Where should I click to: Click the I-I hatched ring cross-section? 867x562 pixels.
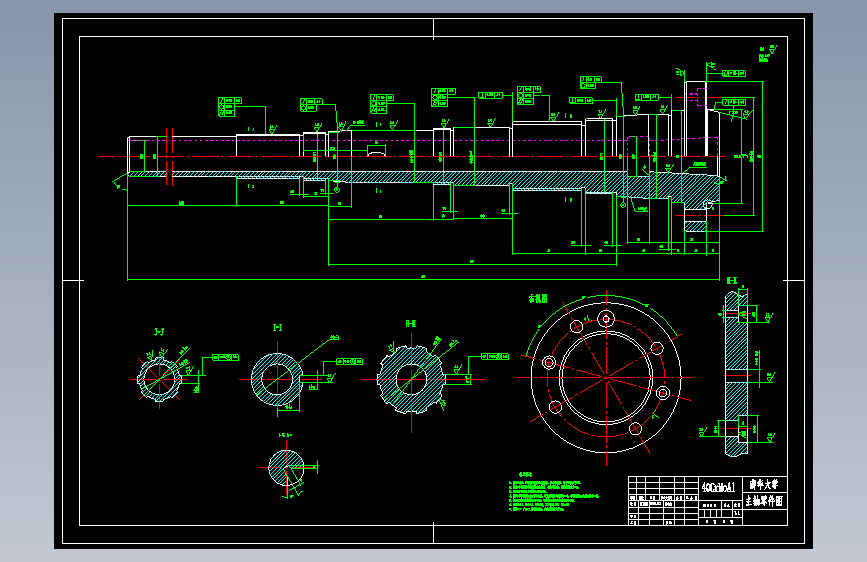[x=276, y=379]
